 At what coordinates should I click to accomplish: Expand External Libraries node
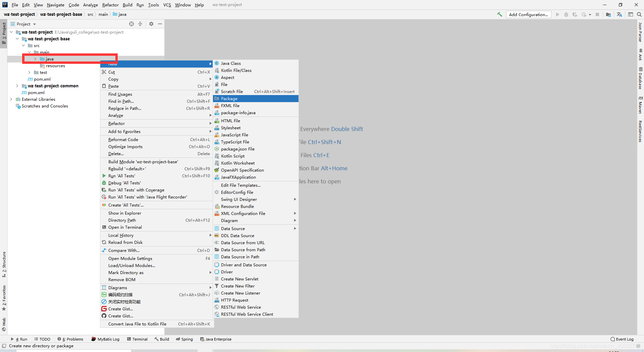pyautogui.click(x=11, y=99)
